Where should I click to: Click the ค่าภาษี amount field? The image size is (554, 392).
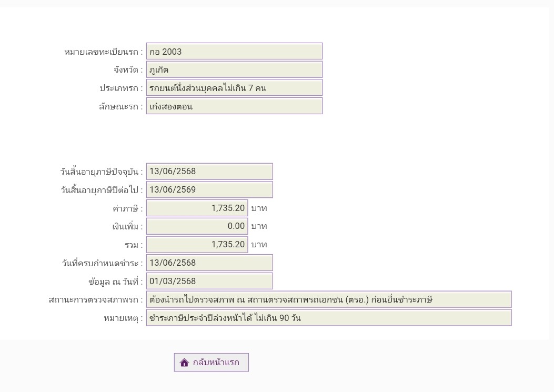[x=197, y=208]
